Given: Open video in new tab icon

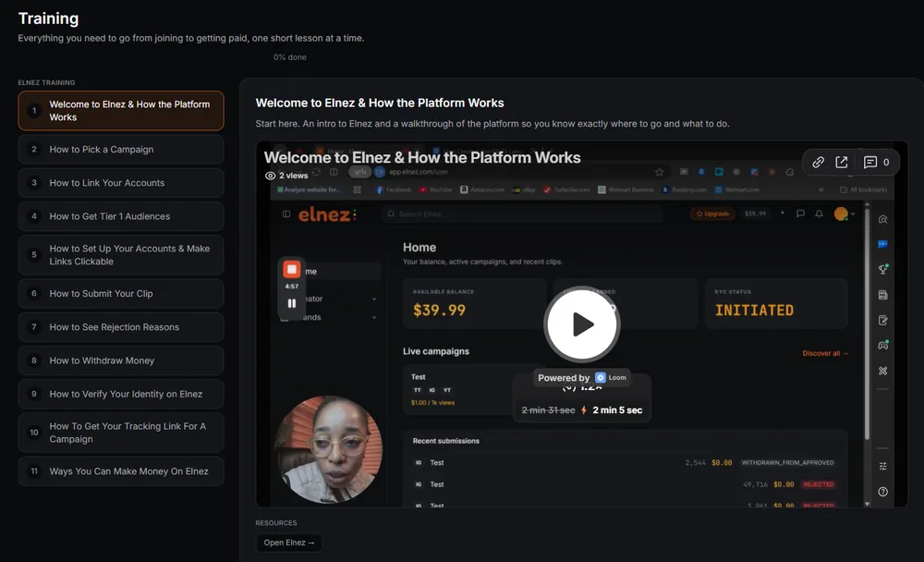Looking at the screenshot, I should pyautogui.click(x=842, y=162).
